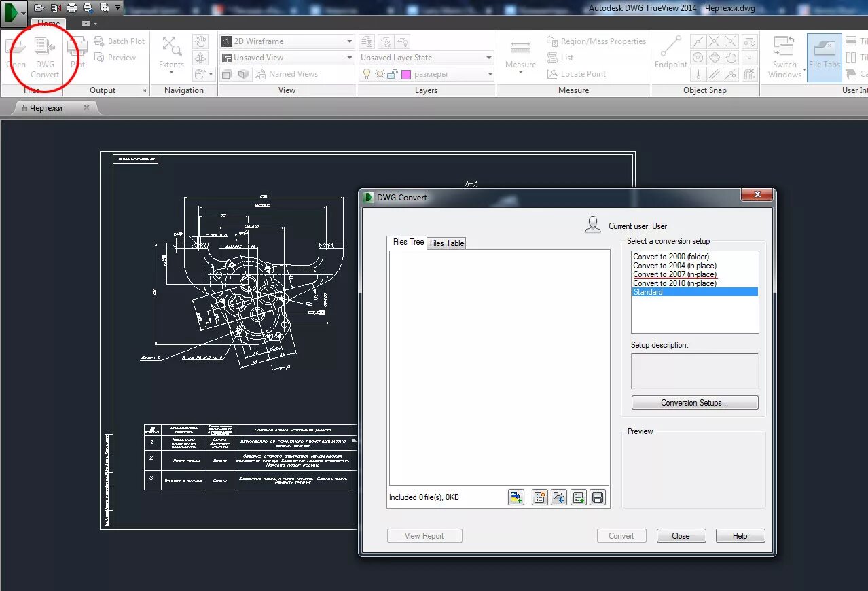Click List in the Measure panel
Viewport: 868px width, 591px height.
pos(560,58)
